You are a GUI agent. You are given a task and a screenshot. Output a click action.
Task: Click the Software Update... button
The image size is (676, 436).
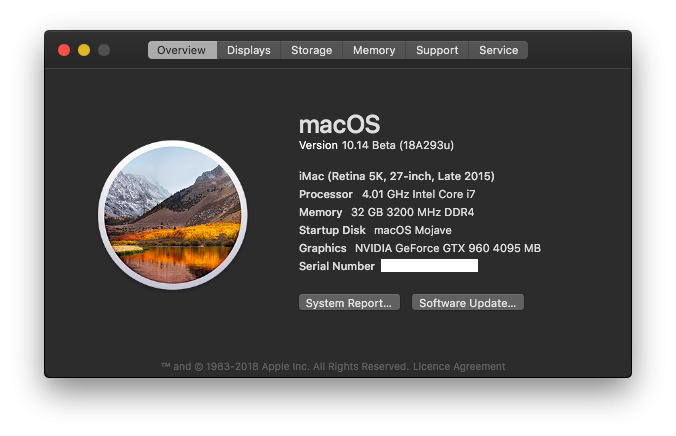tap(468, 302)
